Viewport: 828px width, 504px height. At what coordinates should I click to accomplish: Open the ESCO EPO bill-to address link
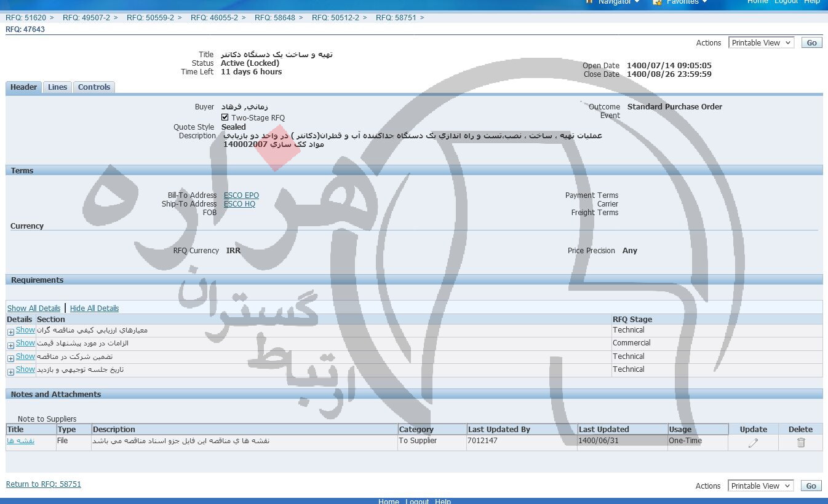coord(241,195)
